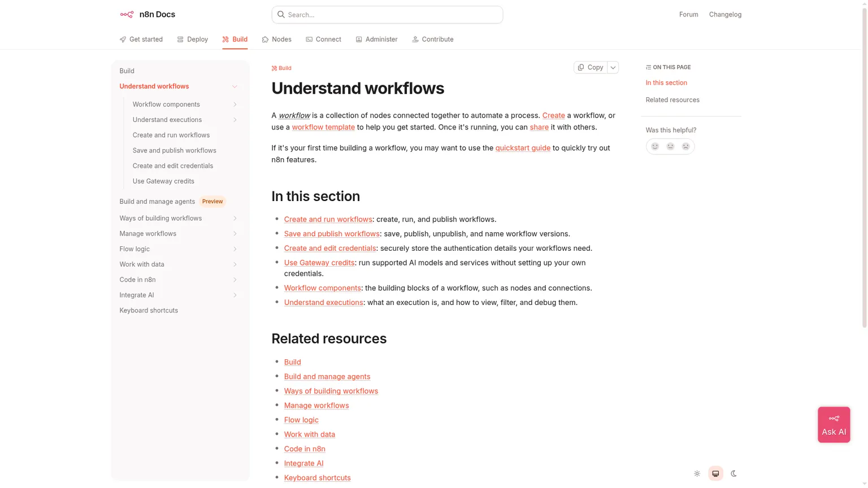Click the Save and publish workflows content link
The image size is (868, 488).
pos(332,234)
